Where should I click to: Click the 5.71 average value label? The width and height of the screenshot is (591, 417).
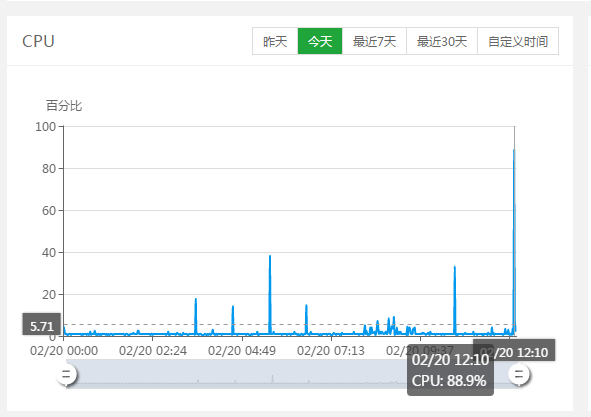(41, 326)
